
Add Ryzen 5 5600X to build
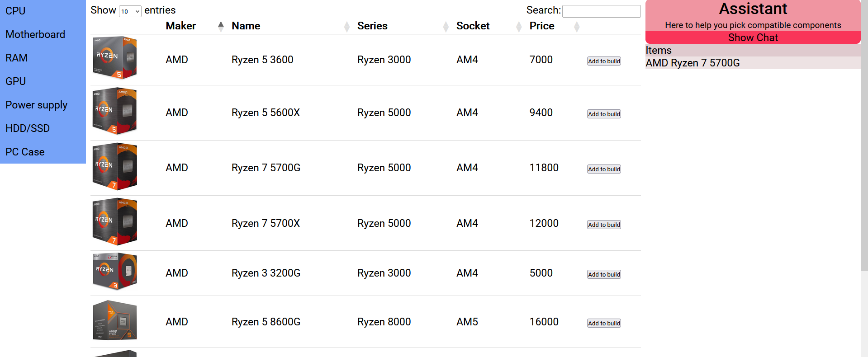click(x=604, y=114)
